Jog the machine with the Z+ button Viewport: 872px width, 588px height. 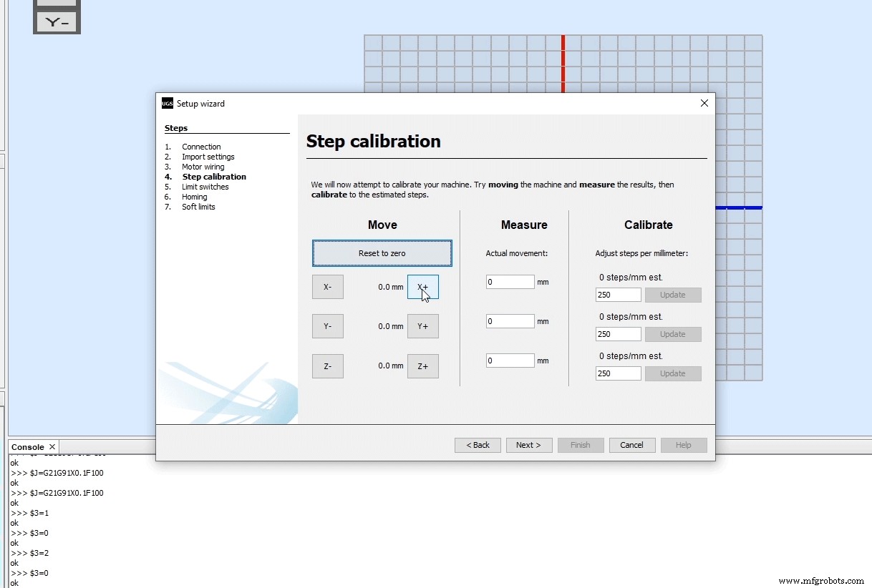coord(423,366)
